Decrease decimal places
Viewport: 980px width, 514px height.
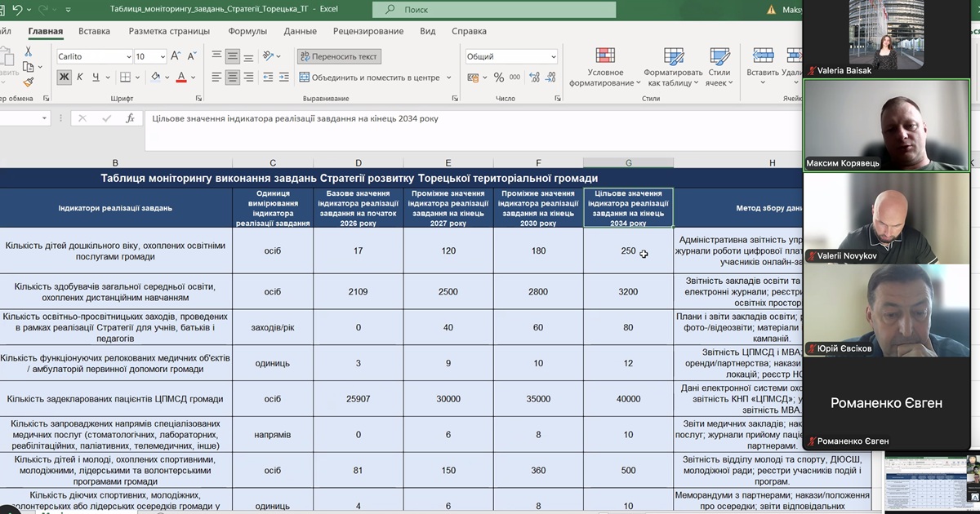[551, 78]
